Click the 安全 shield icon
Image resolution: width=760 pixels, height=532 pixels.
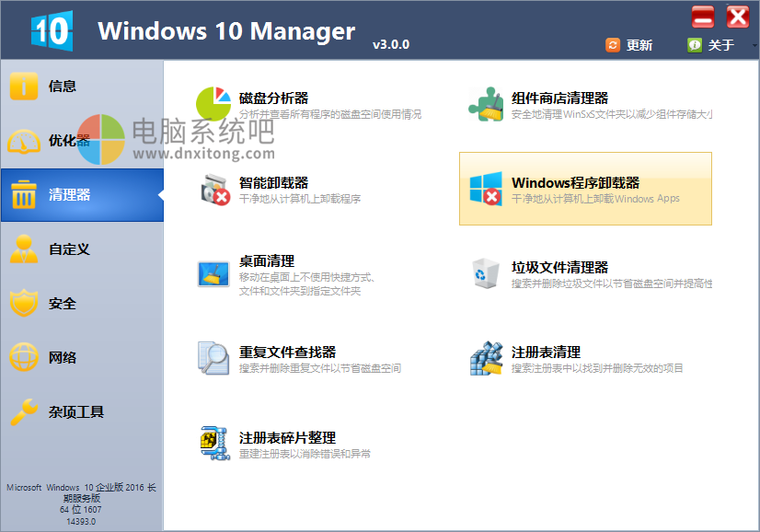click(x=23, y=303)
